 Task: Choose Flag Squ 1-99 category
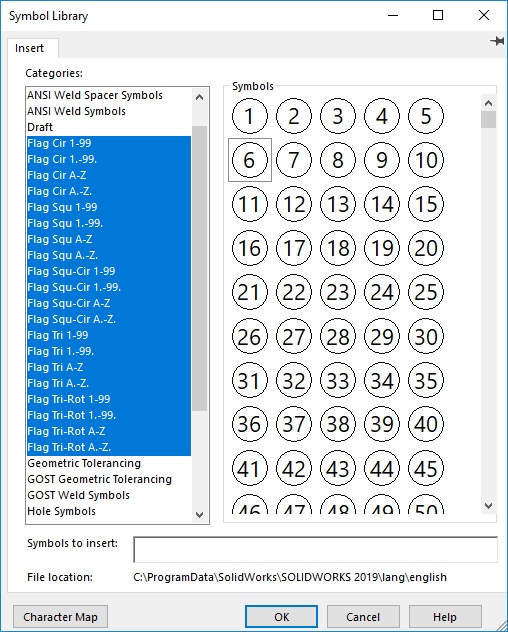[x=109, y=207]
